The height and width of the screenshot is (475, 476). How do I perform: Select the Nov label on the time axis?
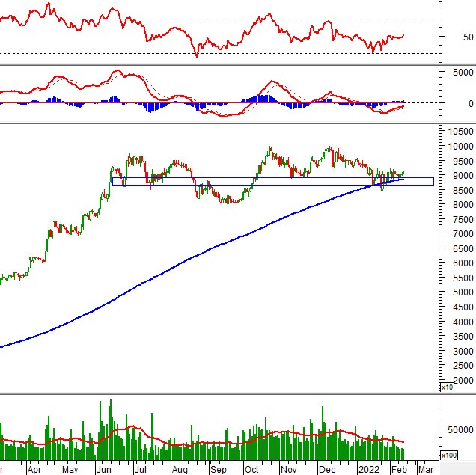(289, 470)
